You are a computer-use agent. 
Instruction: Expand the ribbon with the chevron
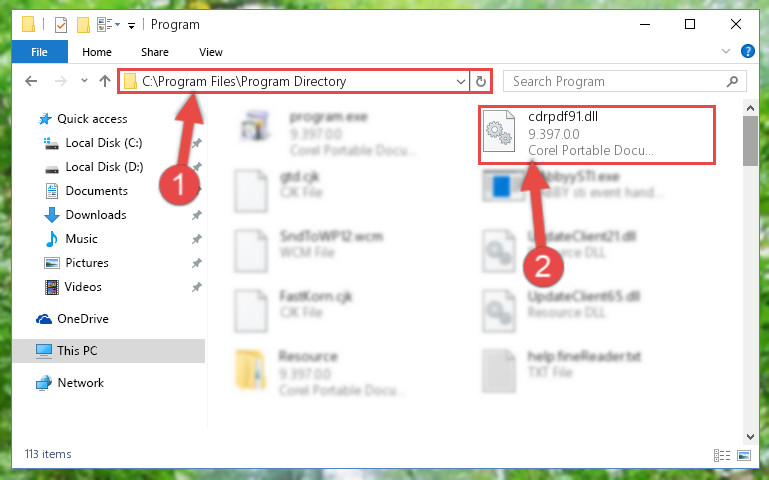[726, 51]
